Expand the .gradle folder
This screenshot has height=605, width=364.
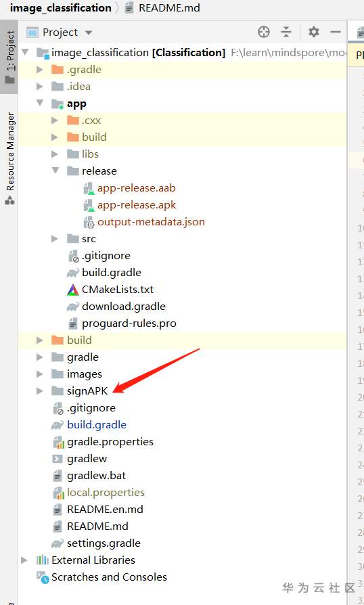39,70
